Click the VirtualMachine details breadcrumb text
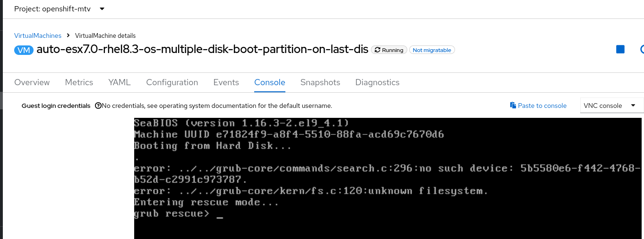Image resolution: width=644 pixels, height=239 pixels. click(105, 35)
